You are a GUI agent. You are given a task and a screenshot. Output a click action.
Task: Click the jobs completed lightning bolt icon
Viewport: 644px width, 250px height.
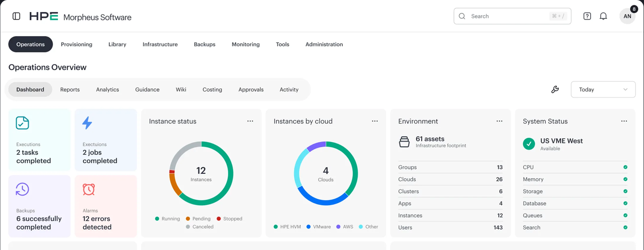[x=87, y=123]
